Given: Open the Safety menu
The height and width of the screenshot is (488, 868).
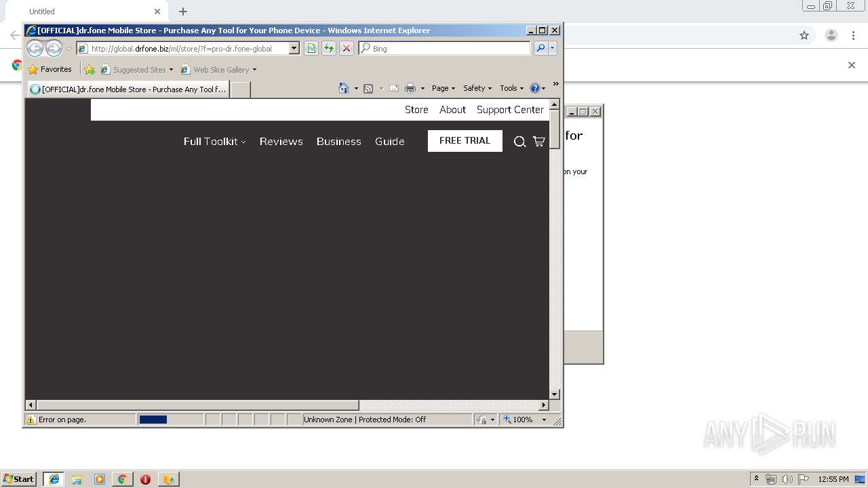Looking at the screenshot, I should [x=477, y=88].
